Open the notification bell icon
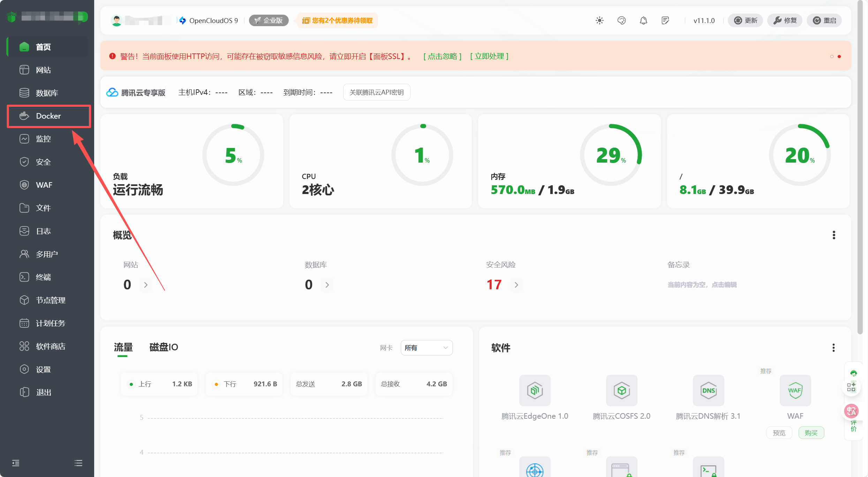Screen dimensions: 868x477 (643, 21)
